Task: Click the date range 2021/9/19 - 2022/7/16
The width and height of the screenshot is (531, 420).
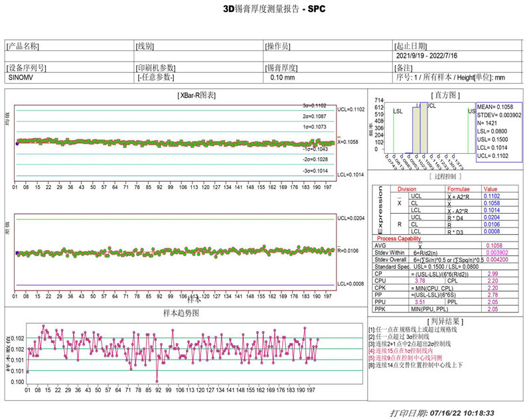Action: (425, 57)
